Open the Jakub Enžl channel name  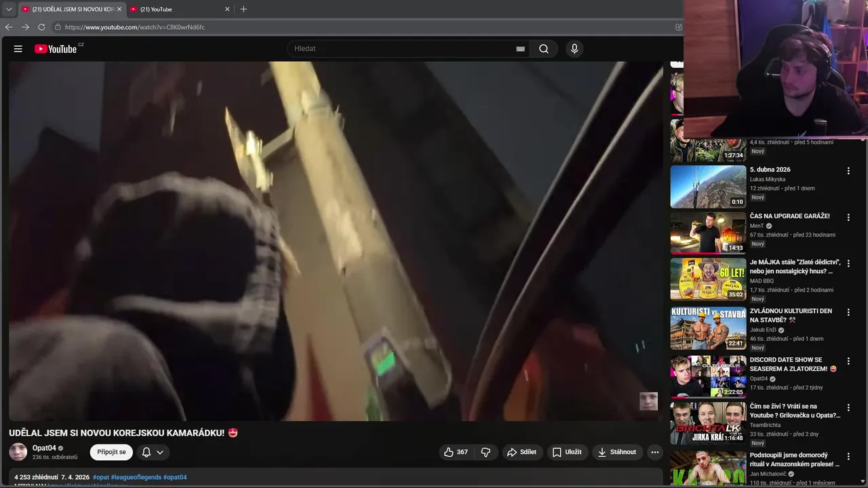763,330
